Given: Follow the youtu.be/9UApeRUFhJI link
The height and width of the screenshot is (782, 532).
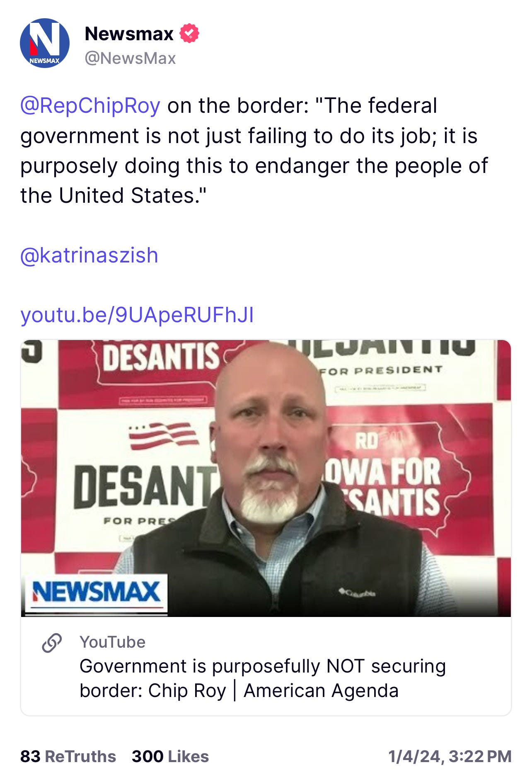Looking at the screenshot, I should coord(137,315).
